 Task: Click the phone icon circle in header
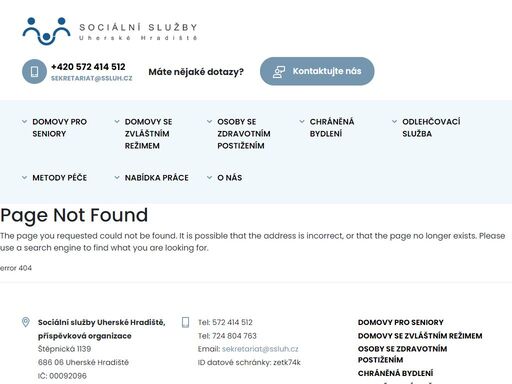click(34, 72)
